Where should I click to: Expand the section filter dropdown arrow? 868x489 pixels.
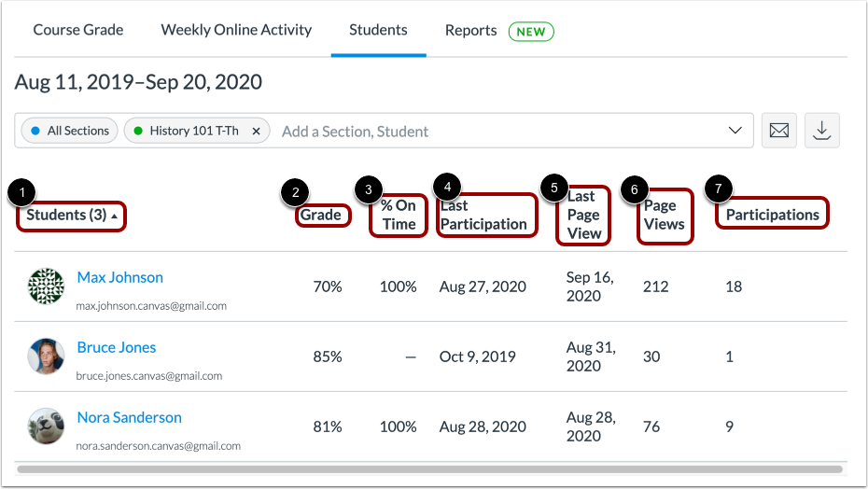735,131
